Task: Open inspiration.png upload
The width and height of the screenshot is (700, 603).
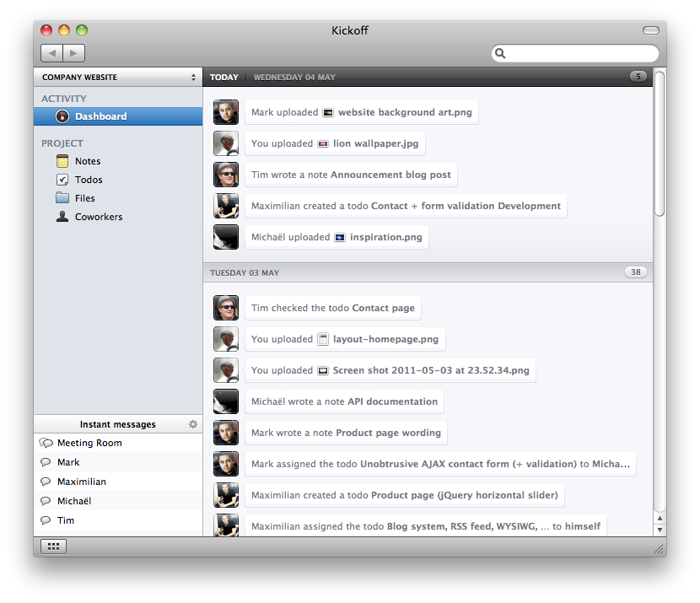Action: (x=337, y=238)
